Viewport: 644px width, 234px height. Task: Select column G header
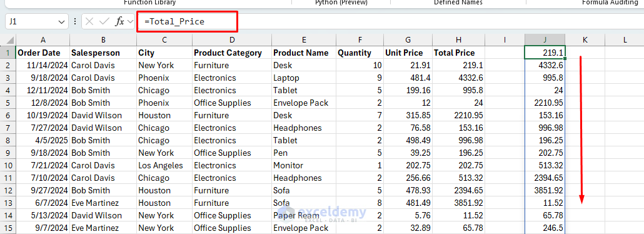point(408,40)
